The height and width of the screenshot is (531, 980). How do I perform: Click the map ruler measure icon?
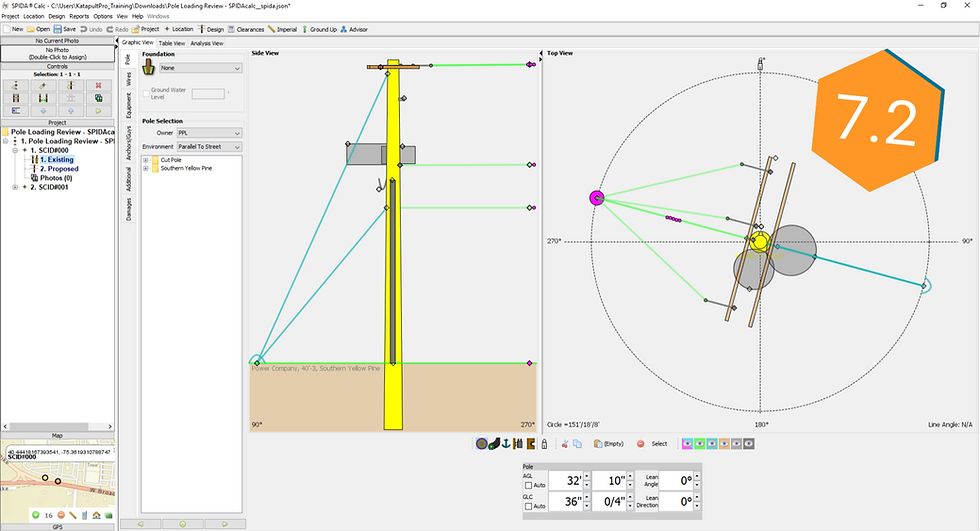click(x=73, y=515)
